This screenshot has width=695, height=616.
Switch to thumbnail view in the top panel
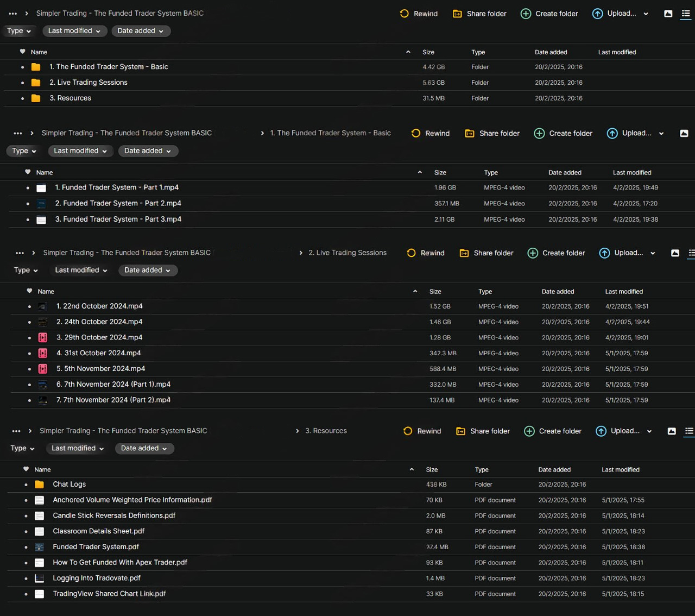tap(668, 14)
